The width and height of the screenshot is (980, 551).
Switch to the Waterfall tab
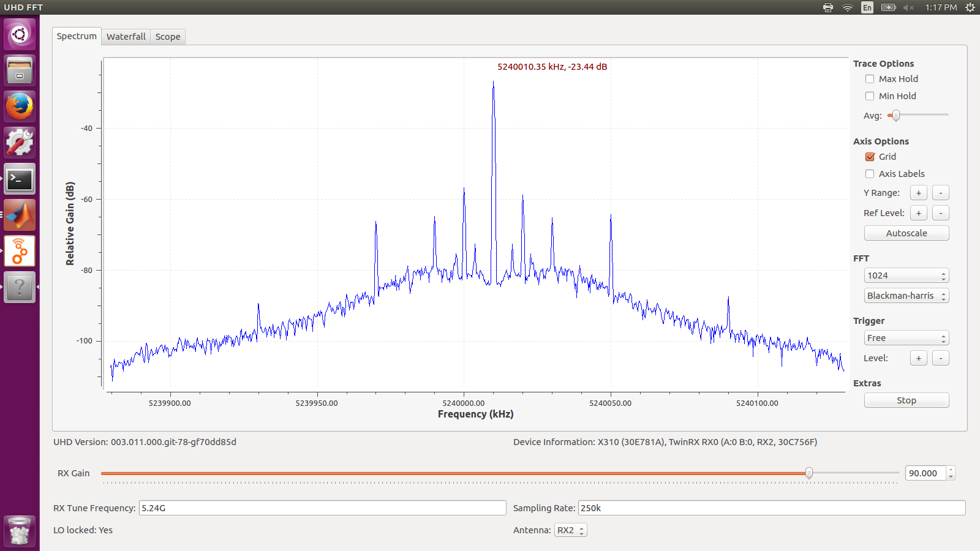point(126,37)
